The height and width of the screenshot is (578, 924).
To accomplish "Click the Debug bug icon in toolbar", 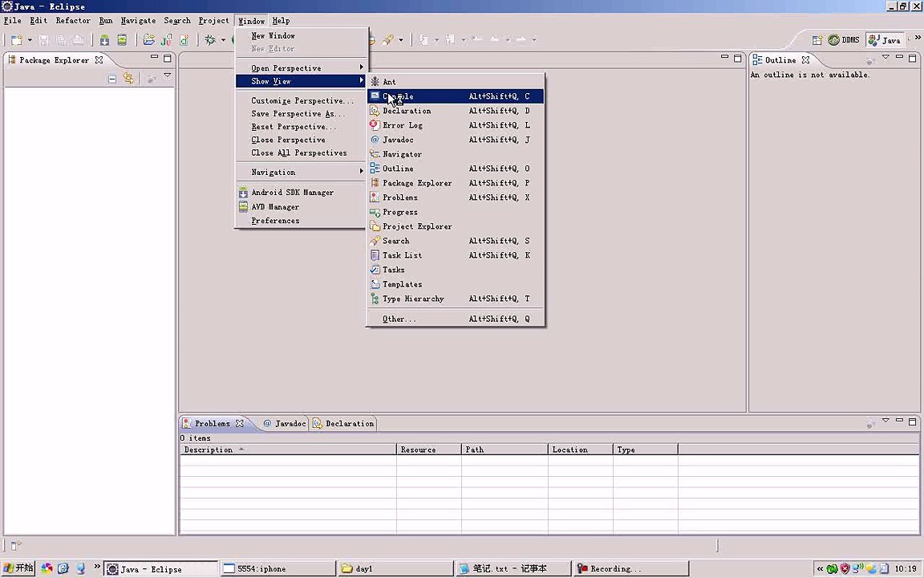I will point(210,40).
